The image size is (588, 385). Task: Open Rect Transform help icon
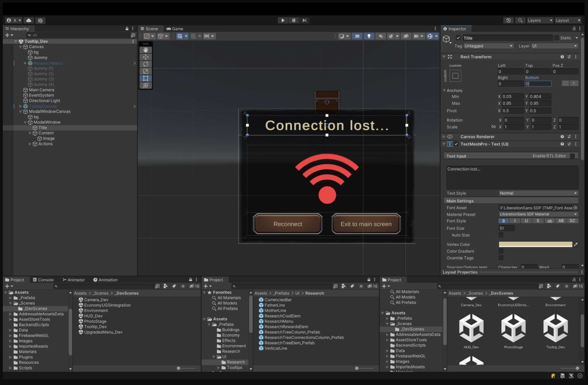[562, 57]
